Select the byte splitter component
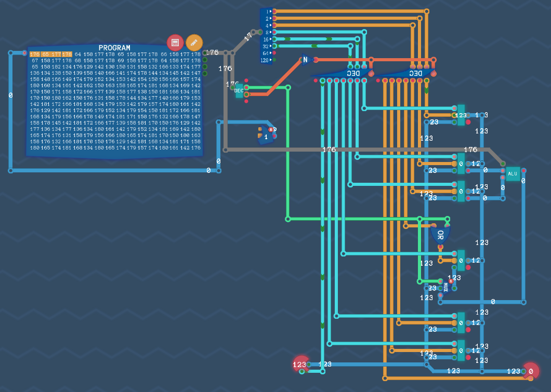The height and width of the screenshot is (392, 551). point(266,35)
